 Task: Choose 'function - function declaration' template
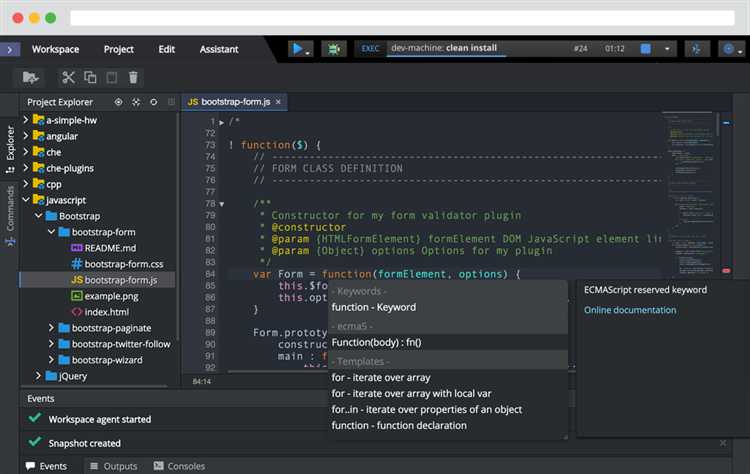(448, 425)
